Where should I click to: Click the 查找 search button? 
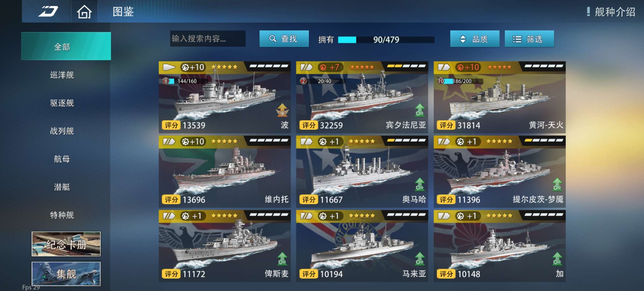pos(284,39)
